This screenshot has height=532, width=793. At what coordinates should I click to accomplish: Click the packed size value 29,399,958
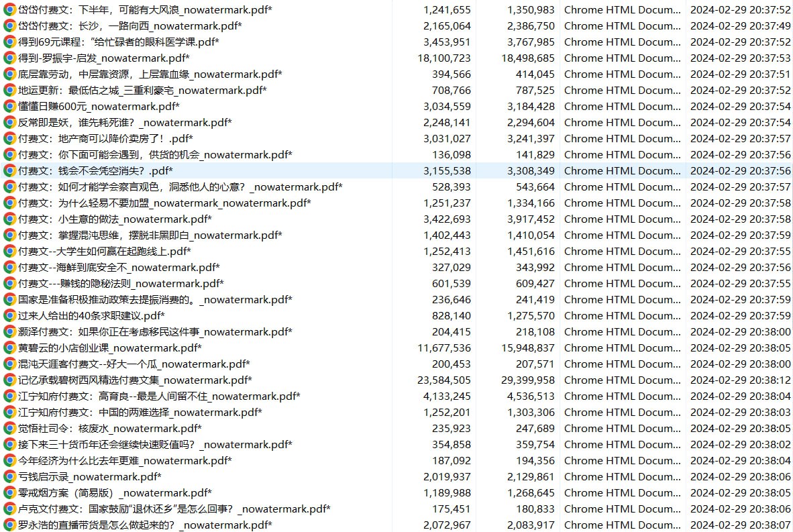pyautogui.click(x=527, y=380)
